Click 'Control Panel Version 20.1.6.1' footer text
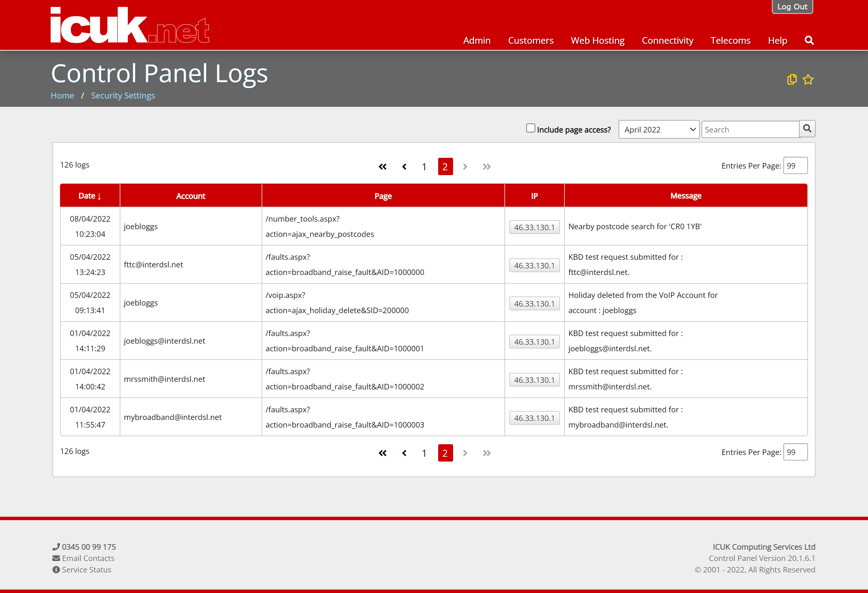The image size is (868, 593). [761, 558]
